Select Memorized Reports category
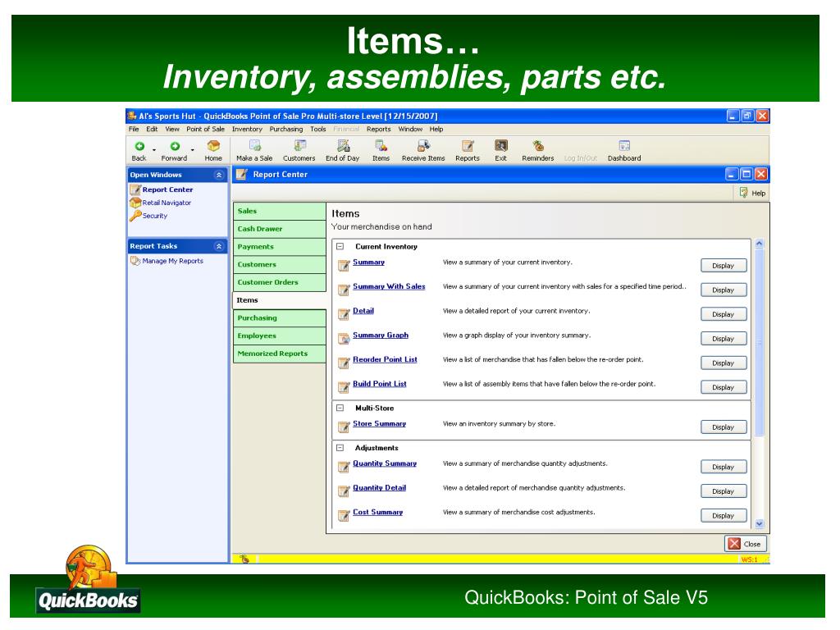 click(x=279, y=354)
